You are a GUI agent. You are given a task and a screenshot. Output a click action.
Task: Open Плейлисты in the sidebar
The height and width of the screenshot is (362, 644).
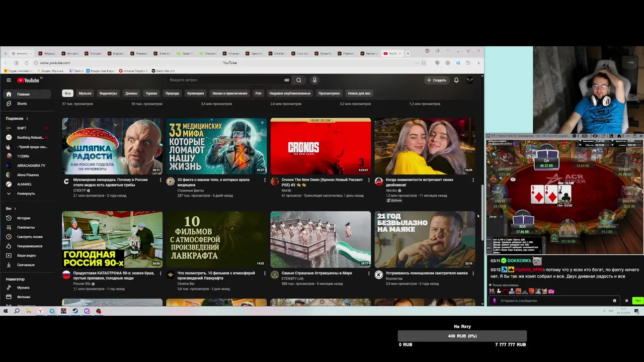26,227
